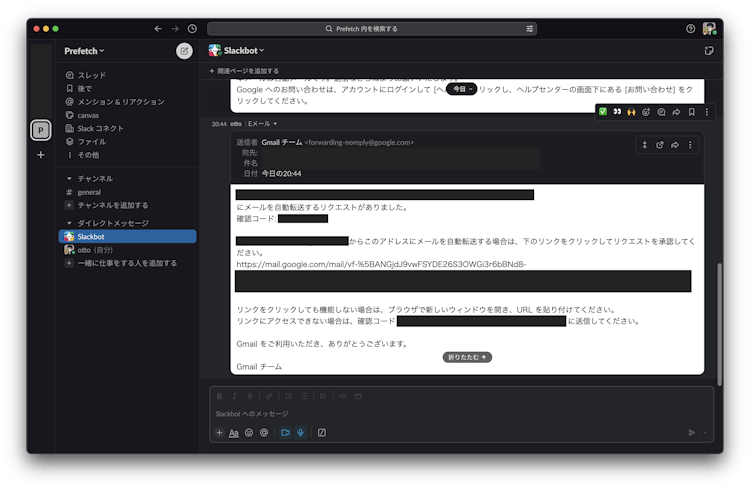
Task: Collapse the email with 折りたたむ button
Action: pos(467,356)
